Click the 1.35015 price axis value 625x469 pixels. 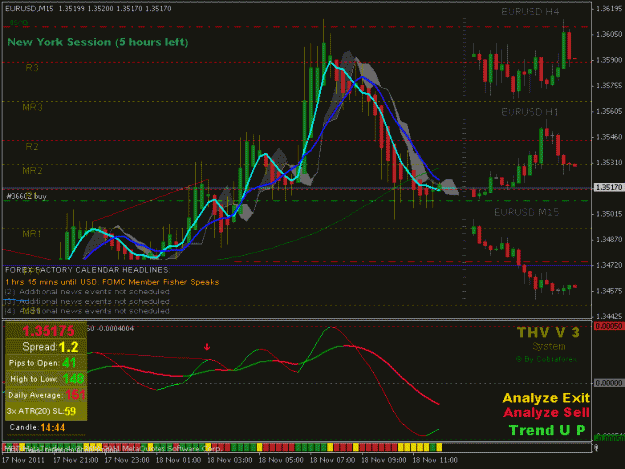[x=609, y=214]
